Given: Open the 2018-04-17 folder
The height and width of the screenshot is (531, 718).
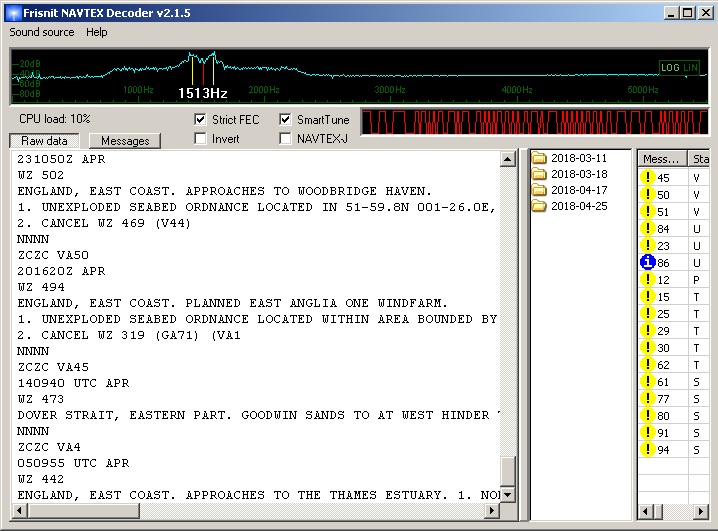Looking at the screenshot, I should pyautogui.click(x=570, y=190).
